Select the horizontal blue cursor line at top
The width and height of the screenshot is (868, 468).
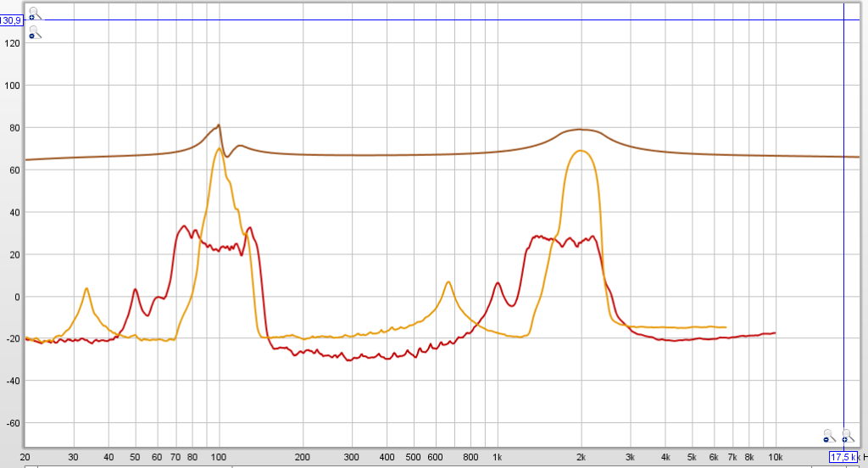[424, 20]
